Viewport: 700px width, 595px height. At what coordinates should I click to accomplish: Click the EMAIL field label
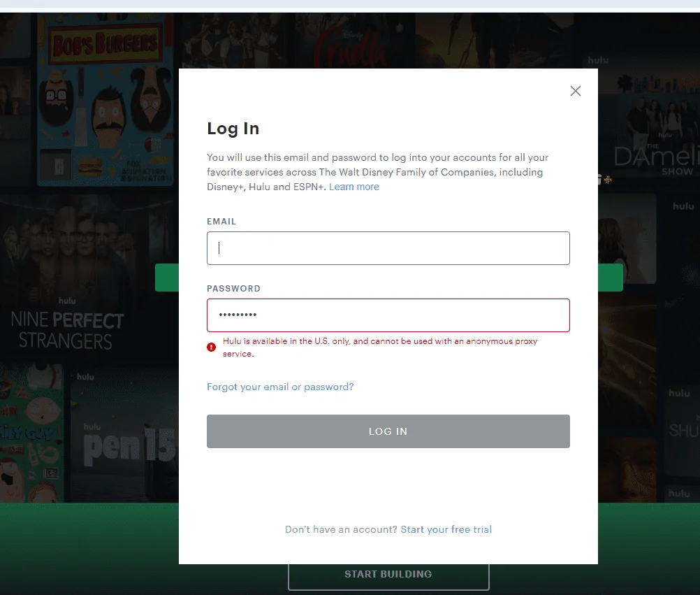click(x=221, y=222)
